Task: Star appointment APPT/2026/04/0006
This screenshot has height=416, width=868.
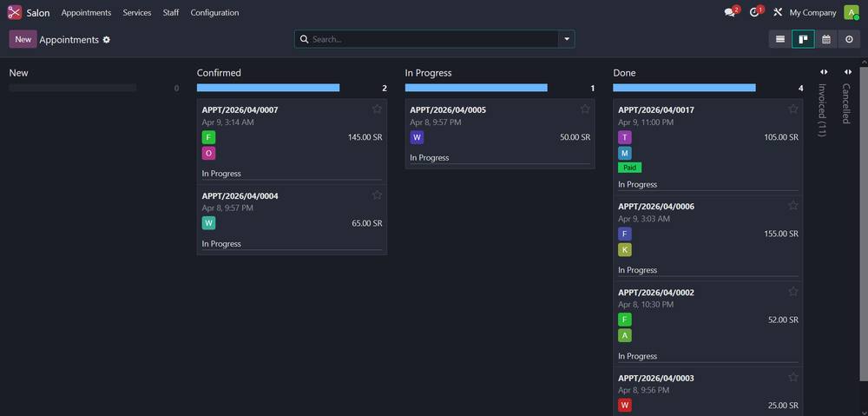Action: [x=793, y=205]
